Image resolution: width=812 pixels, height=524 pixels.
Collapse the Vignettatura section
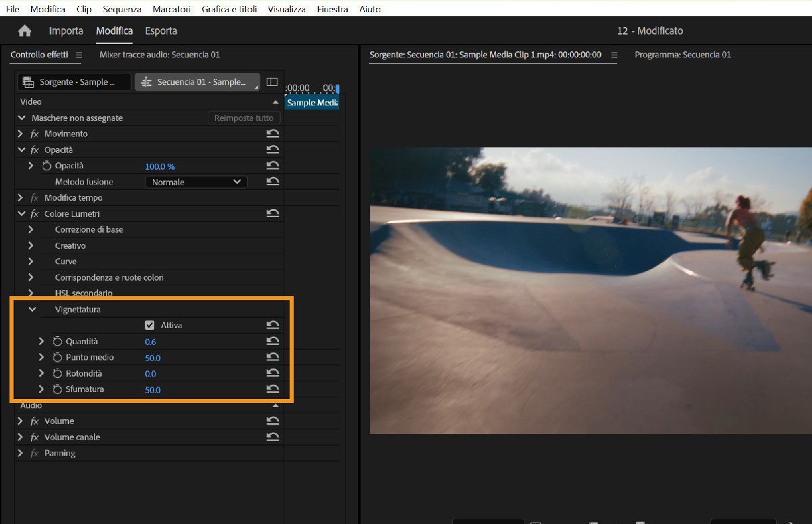[x=31, y=309]
